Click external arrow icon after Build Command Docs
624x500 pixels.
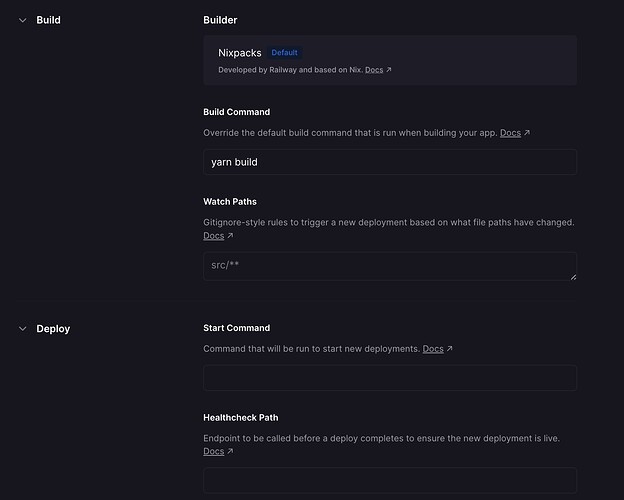(x=527, y=133)
